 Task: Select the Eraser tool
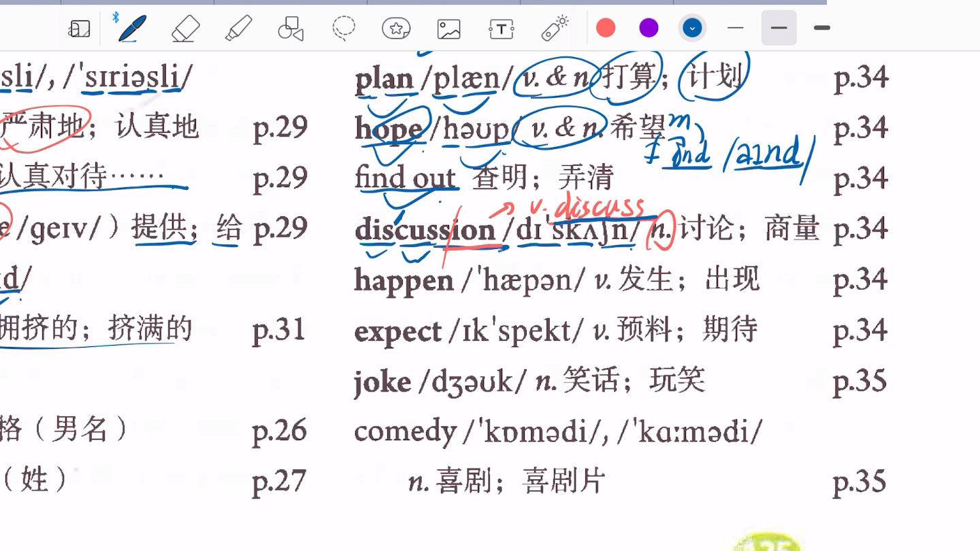coord(186,29)
